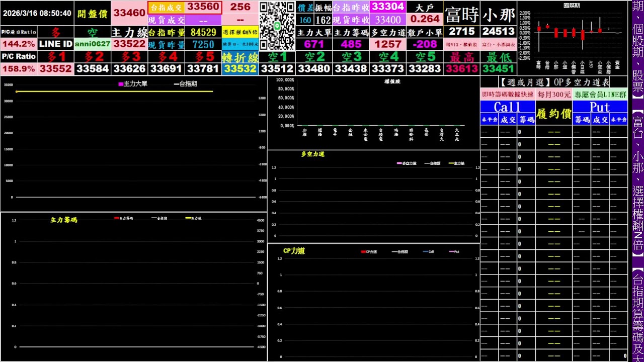Select the opening price value 33460
Image resolution: width=644 pixels, height=362 pixels.
tap(129, 14)
